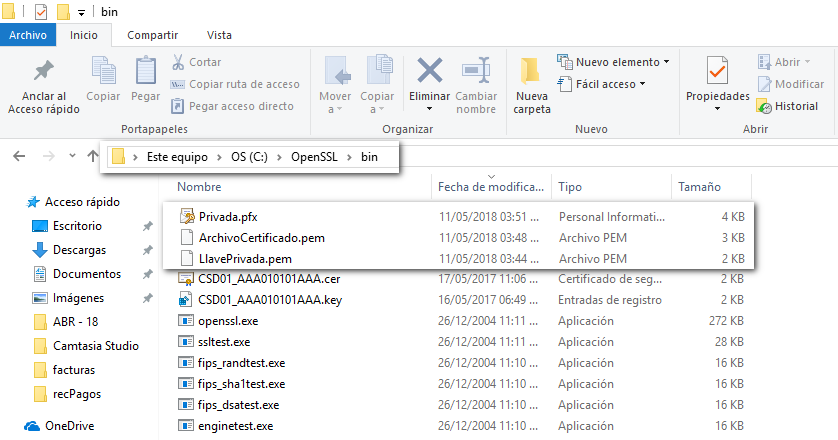
Task: Sort by Fecha de modificación column
Action: pyautogui.click(x=491, y=187)
